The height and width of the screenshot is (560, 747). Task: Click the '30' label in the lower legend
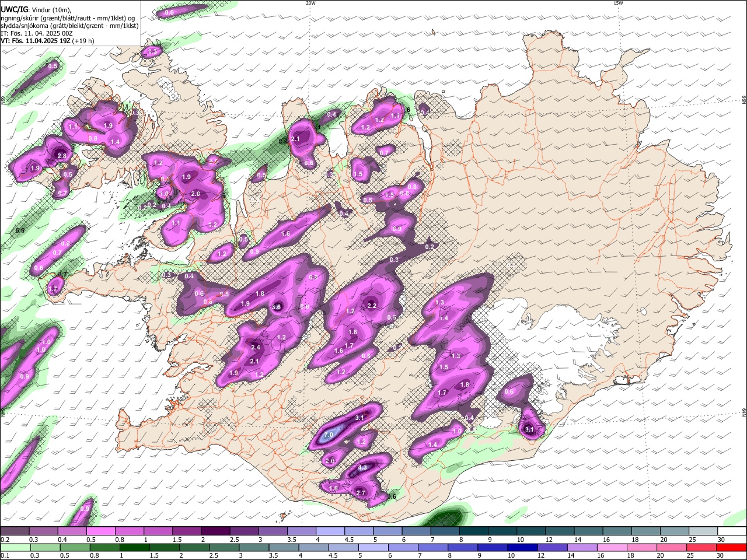(720, 556)
